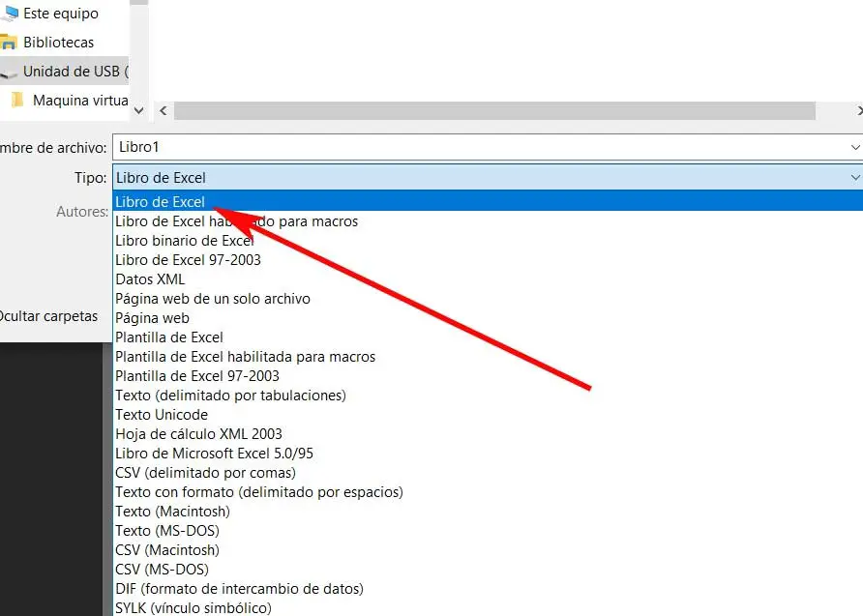Choose 'CSV (delimitado por comas)'

[205, 473]
